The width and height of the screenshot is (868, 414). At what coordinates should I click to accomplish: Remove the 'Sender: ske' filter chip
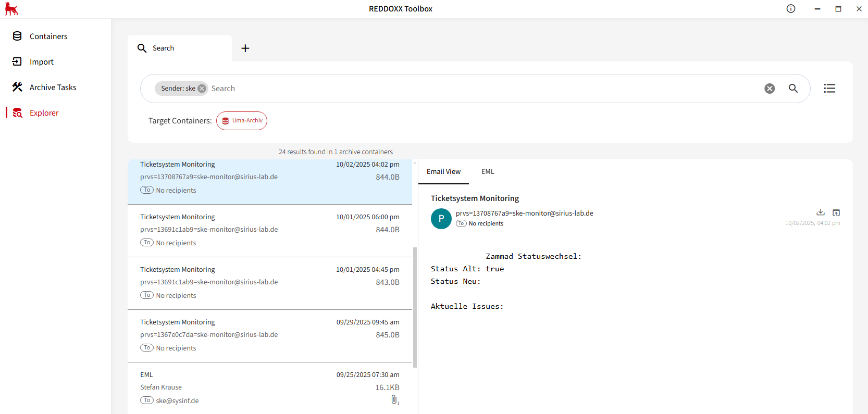pos(202,89)
